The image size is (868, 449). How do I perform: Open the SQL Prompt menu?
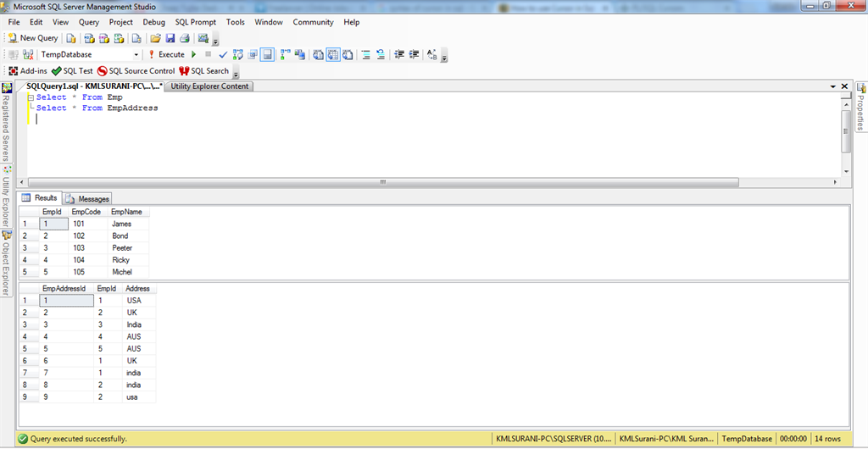[196, 22]
